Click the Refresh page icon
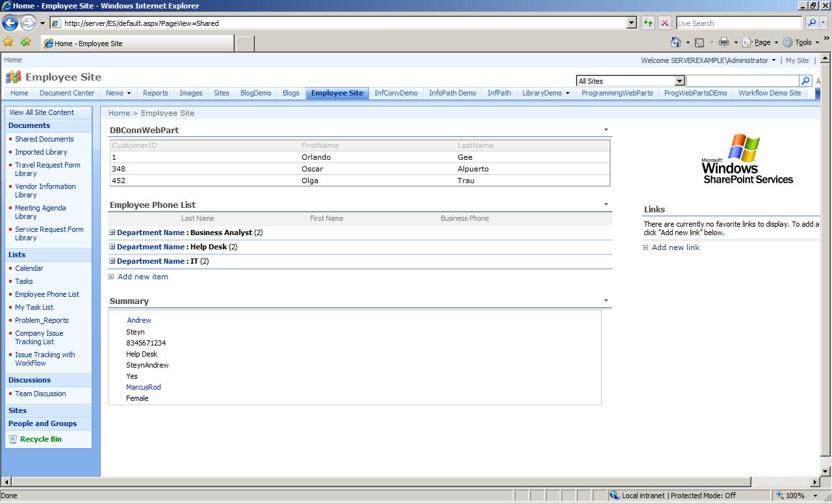Screen dimensions: 832x504 (648, 23)
